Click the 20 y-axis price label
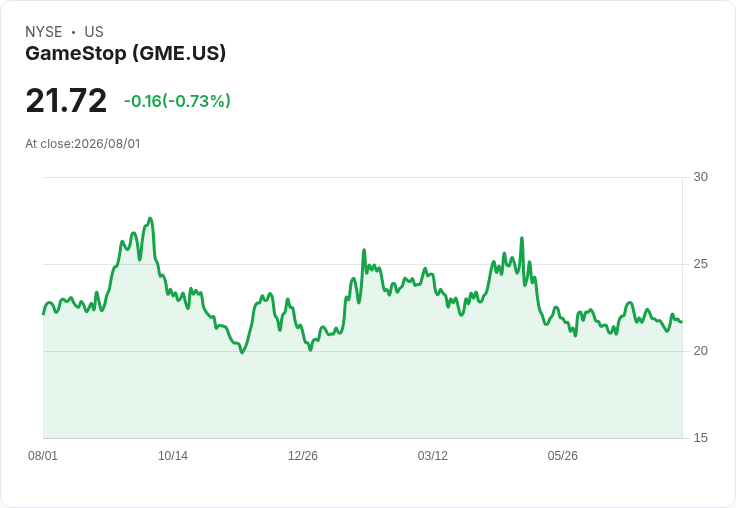 tap(700, 351)
